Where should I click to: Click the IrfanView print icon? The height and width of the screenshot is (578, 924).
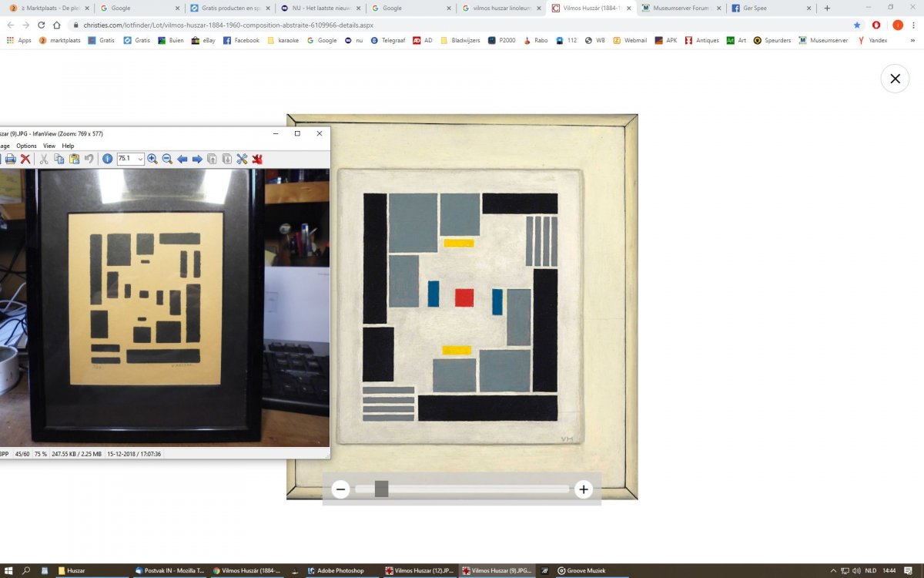(x=10, y=159)
